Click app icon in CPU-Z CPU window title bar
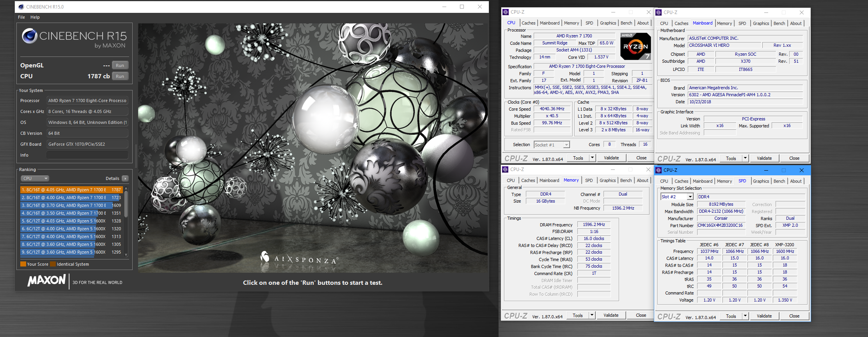868x337 pixels. point(506,12)
